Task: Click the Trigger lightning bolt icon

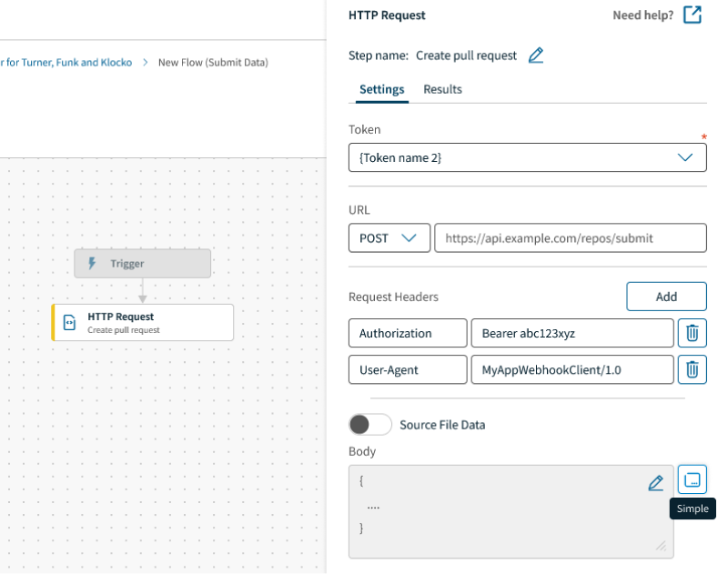Action: point(92,264)
